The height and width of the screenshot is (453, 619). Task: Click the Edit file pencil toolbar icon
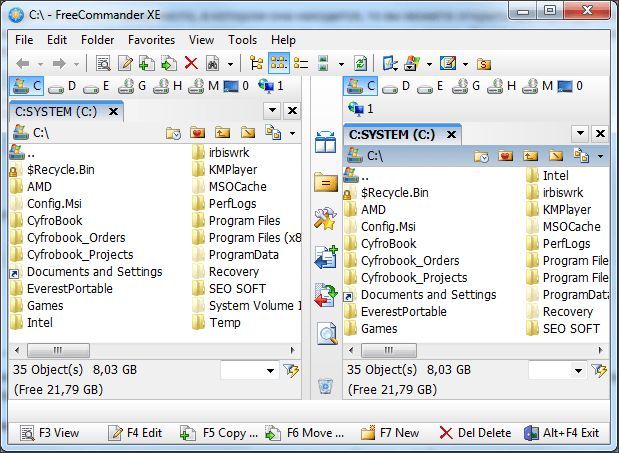[126, 64]
